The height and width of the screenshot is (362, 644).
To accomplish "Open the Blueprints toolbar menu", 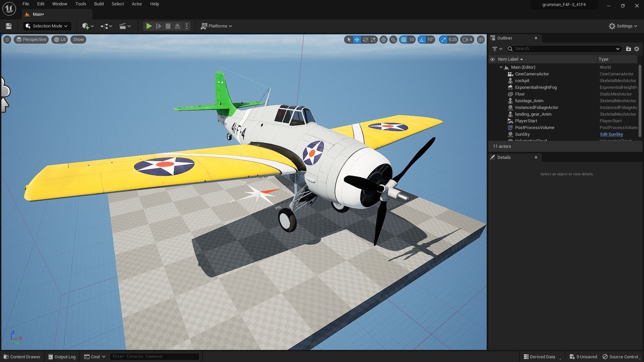I will (x=107, y=26).
